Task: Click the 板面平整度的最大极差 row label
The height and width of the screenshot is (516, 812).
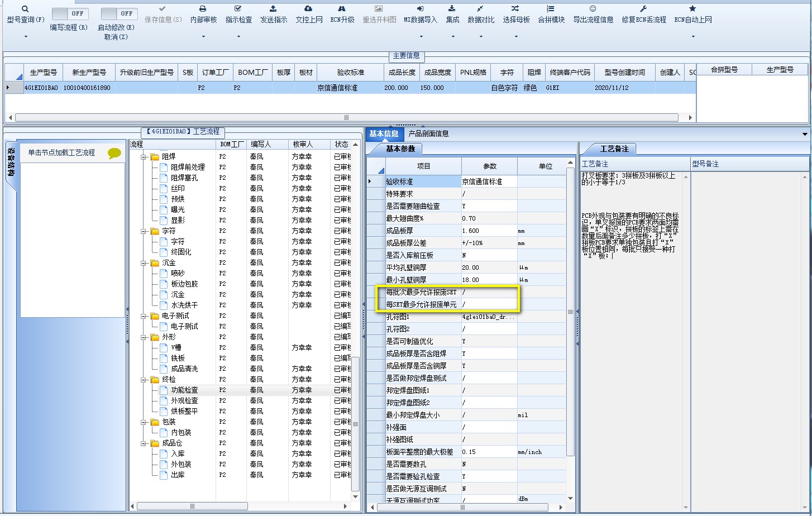Action: point(423,452)
